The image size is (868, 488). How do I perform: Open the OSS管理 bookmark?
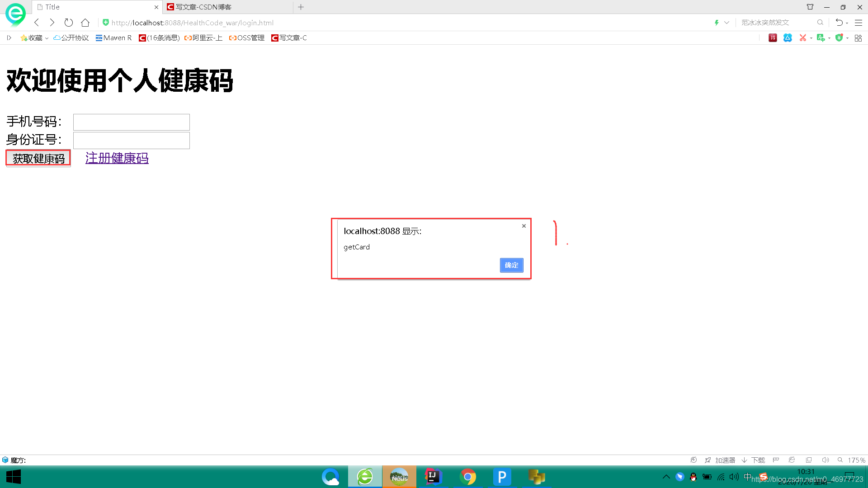(x=247, y=38)
